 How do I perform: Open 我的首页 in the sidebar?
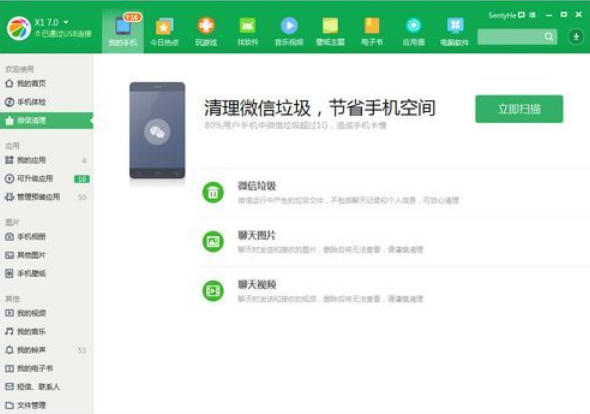tap(47, 84)
